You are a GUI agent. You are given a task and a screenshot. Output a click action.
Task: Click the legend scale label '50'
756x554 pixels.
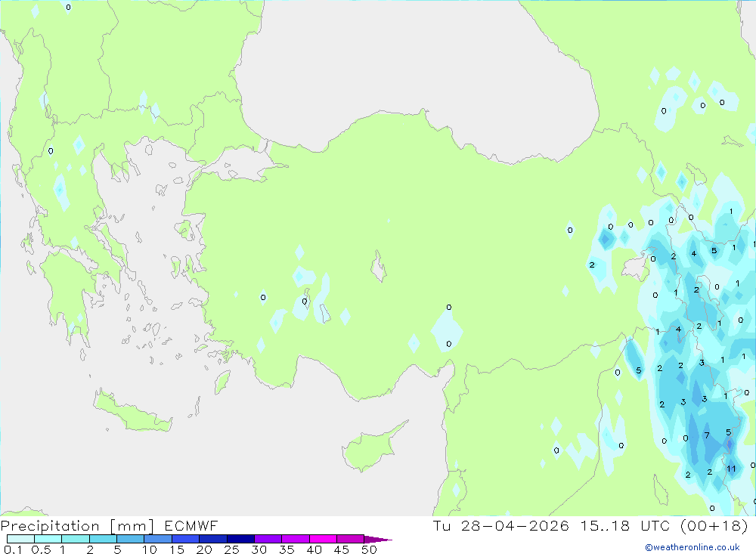point(369,549)
